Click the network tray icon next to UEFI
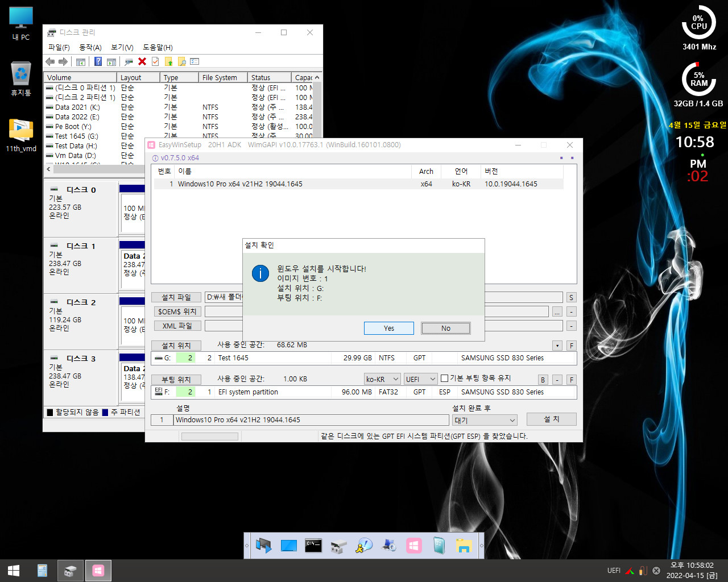The width and height of the screenshot is (728, 582). coord(630,571)
